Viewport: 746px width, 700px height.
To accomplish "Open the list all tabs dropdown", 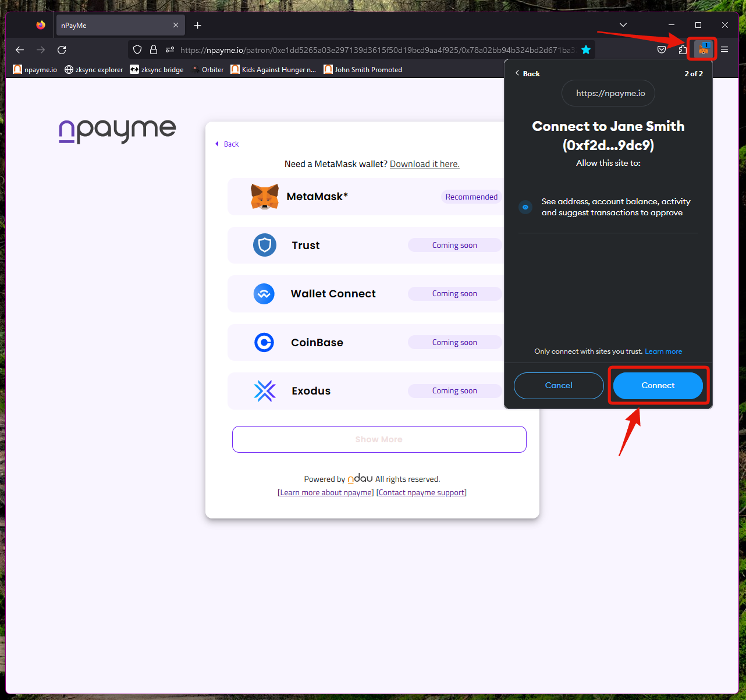I will click(623, 25).
